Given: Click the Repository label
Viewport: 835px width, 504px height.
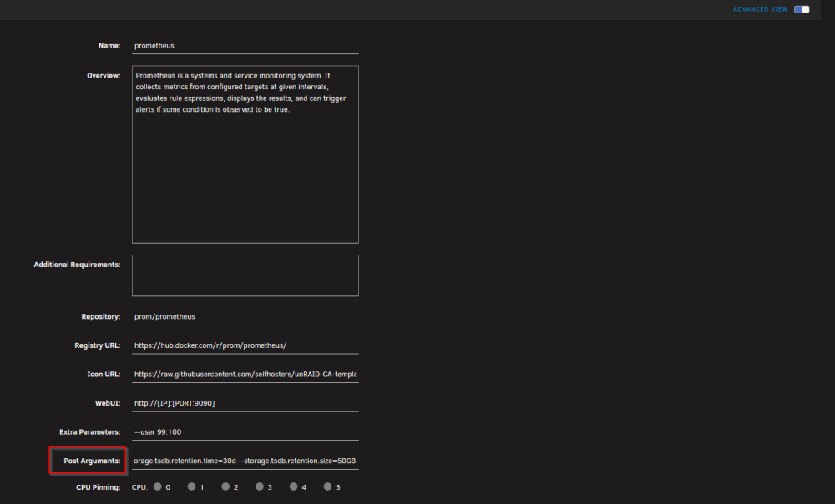Looking at the screenshot, I should [101, 316].
